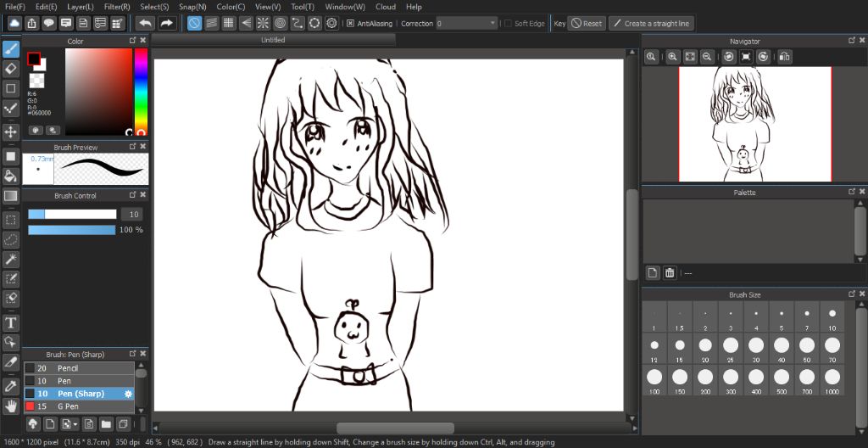Open the Filter menu
Image resolution: width=868 pixels, height=448 pixels.
click(117, 7)
